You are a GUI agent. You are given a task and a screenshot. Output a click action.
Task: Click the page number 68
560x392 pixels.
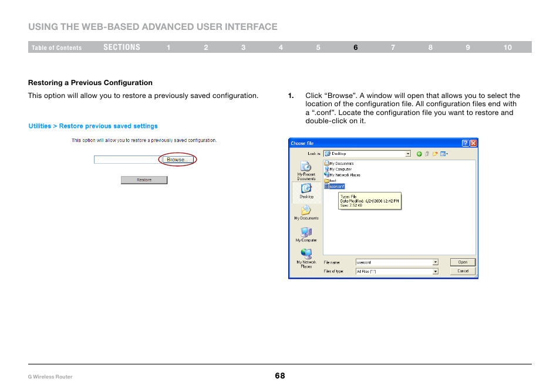coord(280,376)
